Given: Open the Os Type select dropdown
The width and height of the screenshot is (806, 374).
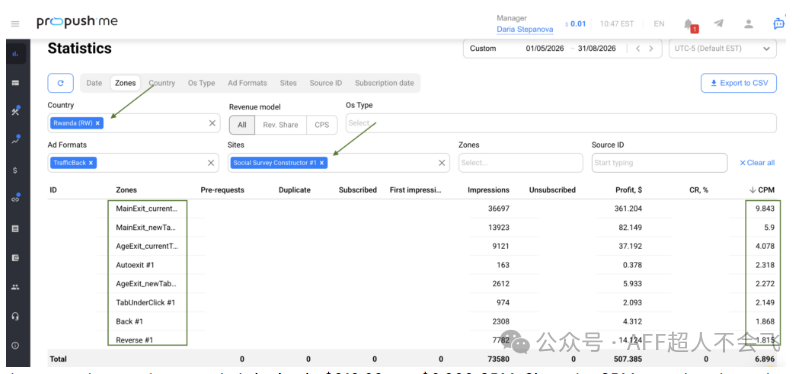Looking at the screenshot, I should (561, 123).
